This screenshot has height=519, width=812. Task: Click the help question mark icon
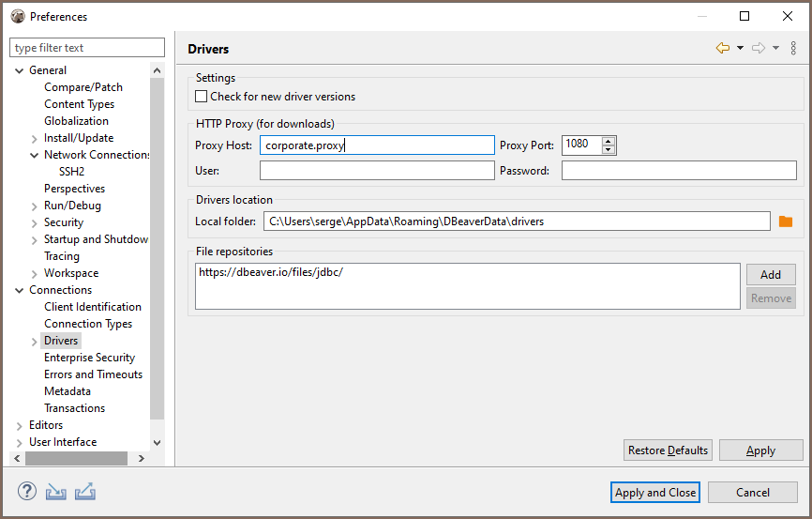pyautogui.click(x=27, y=492)
